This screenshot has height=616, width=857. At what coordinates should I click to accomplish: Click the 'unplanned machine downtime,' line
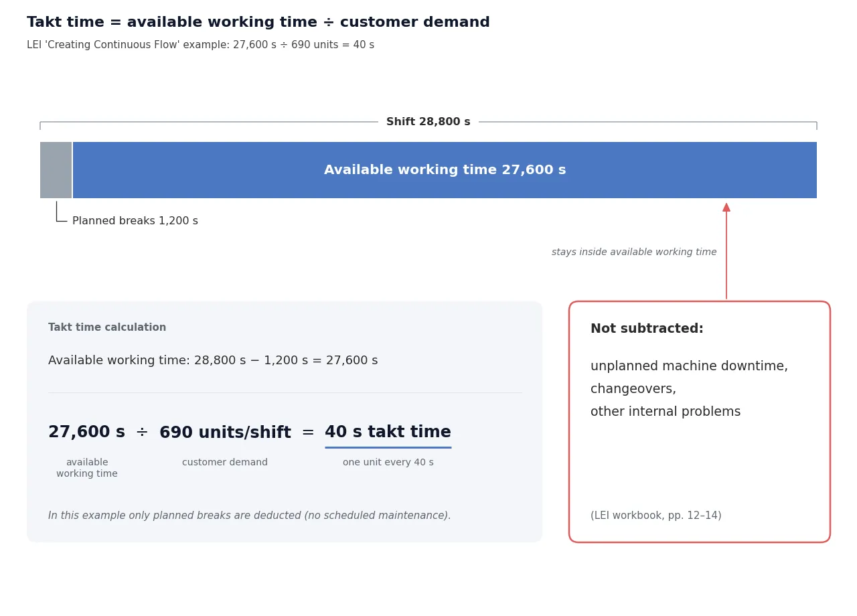click(689, 366)
